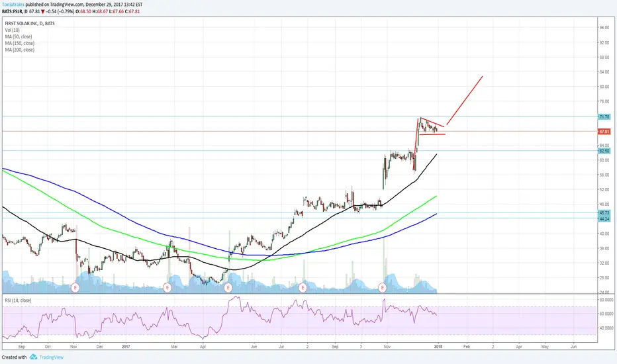This screenshot has width=617, height=364.
Task: Click the RSI 80.0000 axis value
Action: (x=606, y=299)
